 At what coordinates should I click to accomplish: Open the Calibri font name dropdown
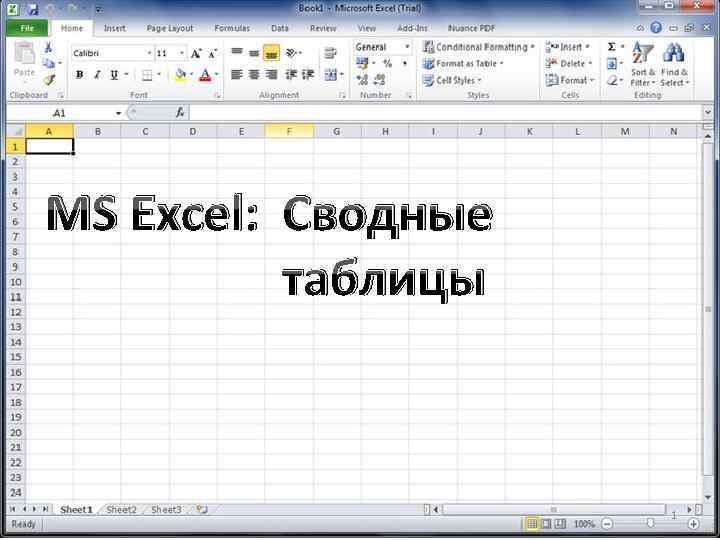[149, 54]
